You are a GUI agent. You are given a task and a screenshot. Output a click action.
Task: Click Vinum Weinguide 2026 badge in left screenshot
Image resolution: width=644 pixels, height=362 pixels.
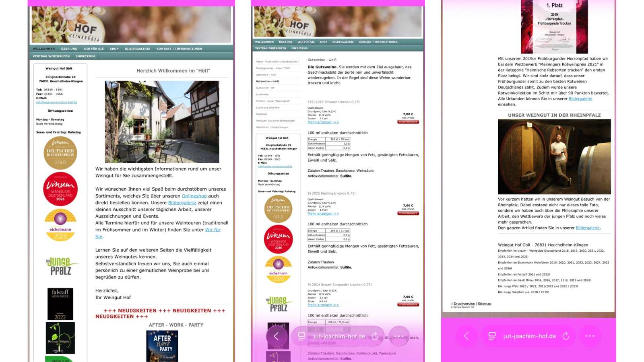pos(60,189)
